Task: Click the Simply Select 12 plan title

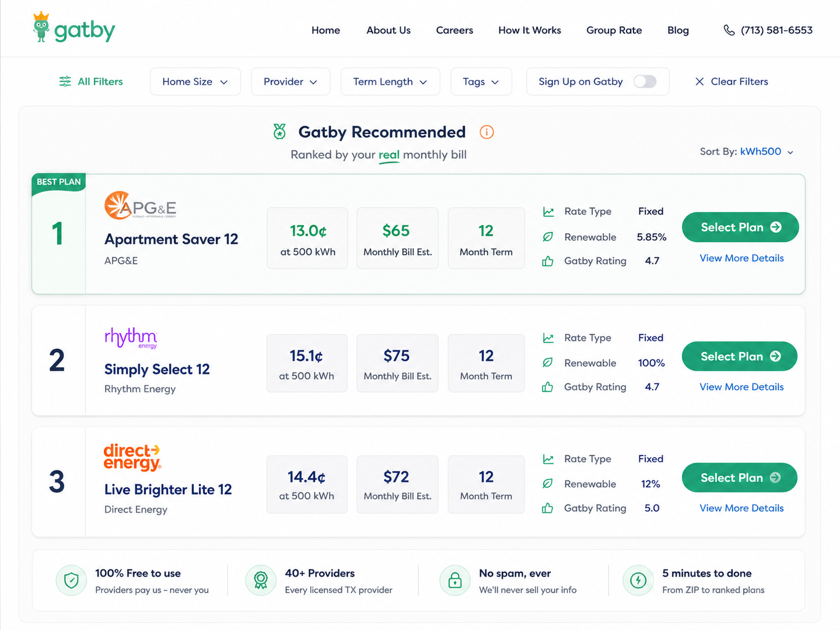Action: coord(157,370)
